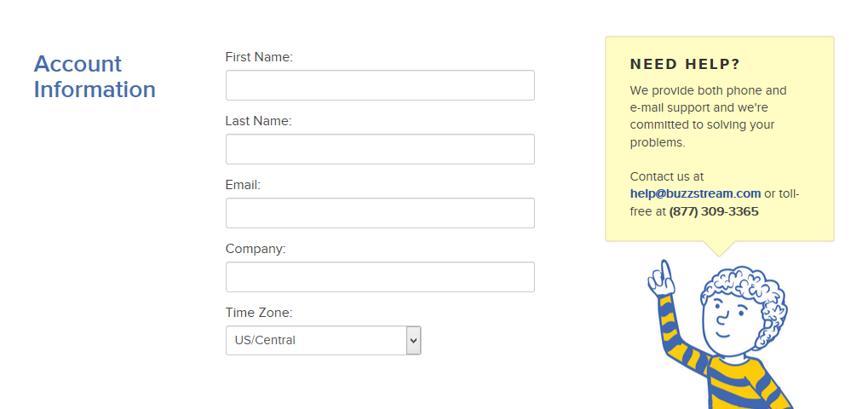This screenshot has width=868, height=409.
Task: Click the First Name: label
Action: [259, 57]
